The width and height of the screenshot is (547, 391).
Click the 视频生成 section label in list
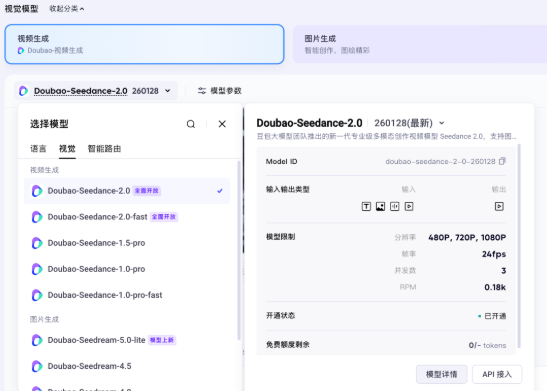pos(44,170)
